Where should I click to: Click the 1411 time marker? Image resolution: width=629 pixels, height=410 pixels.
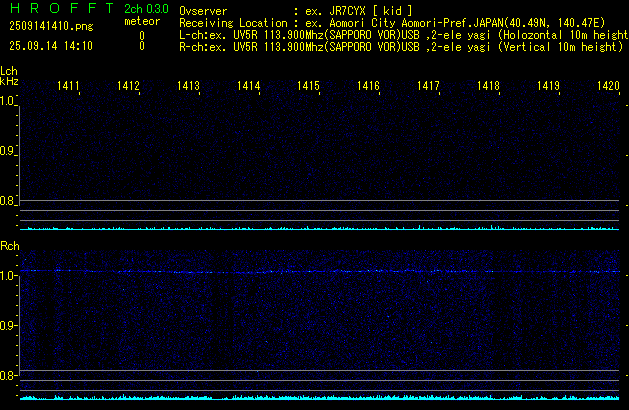pyautogui.click(x=68, y=86)
